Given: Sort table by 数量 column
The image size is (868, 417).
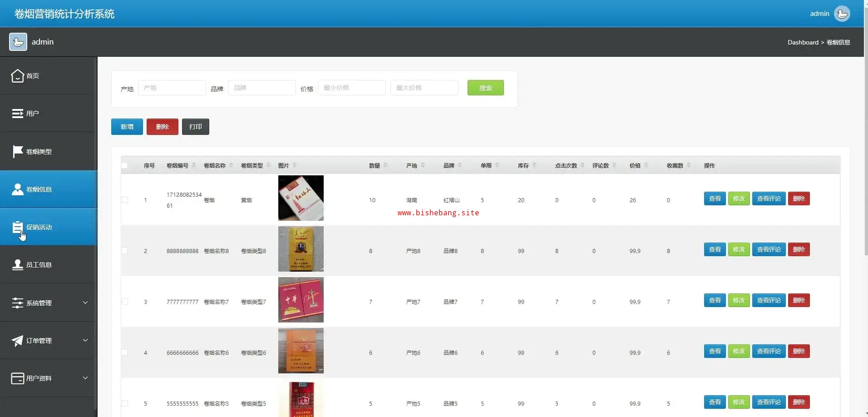Looking at the screenshot, I should pos(385,165).
